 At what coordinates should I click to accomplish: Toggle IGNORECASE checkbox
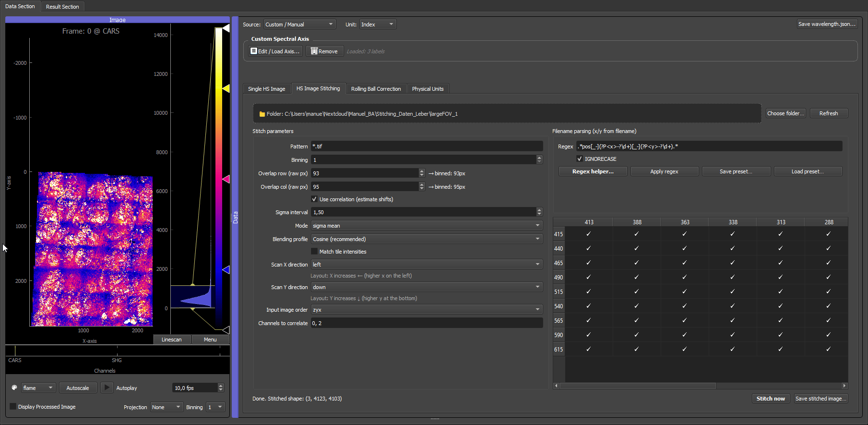tap(580, 159)
